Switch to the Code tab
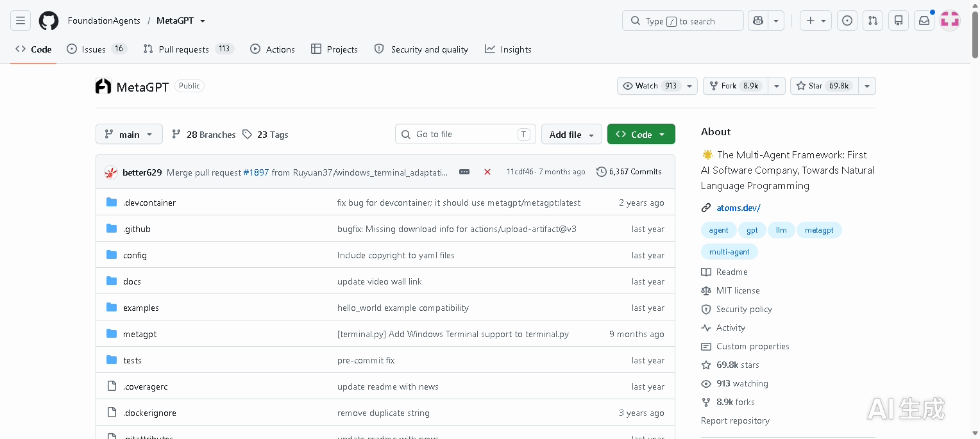The width and height of the screenshot is (980, 439). [x=33, y=49]
